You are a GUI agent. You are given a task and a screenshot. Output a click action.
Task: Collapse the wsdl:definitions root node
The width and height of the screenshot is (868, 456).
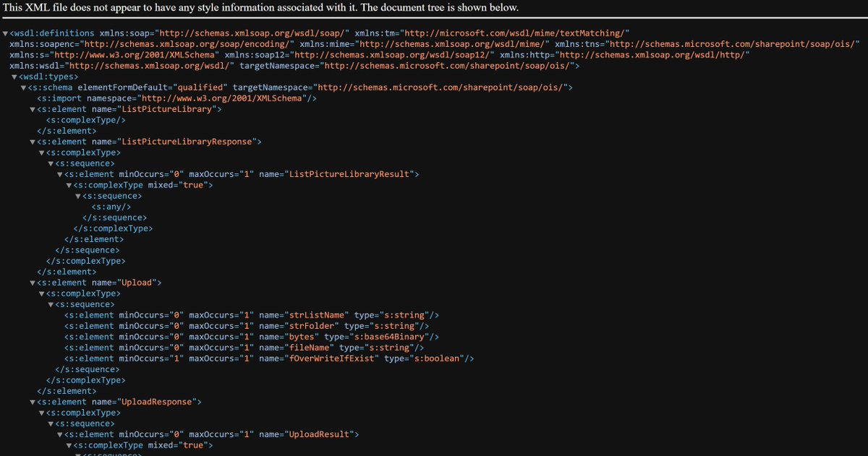pos(6,33)
